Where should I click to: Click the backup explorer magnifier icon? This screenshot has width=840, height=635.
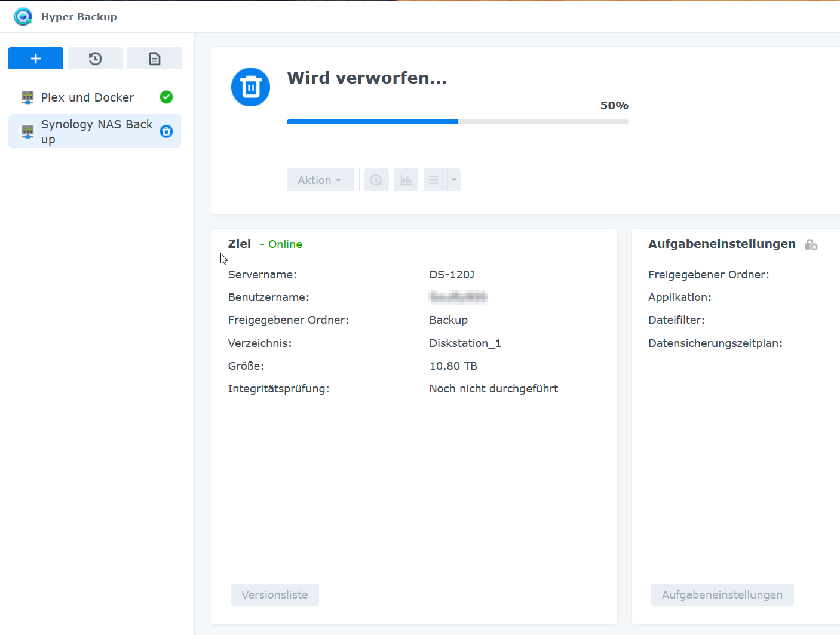[x=376, y=180]
